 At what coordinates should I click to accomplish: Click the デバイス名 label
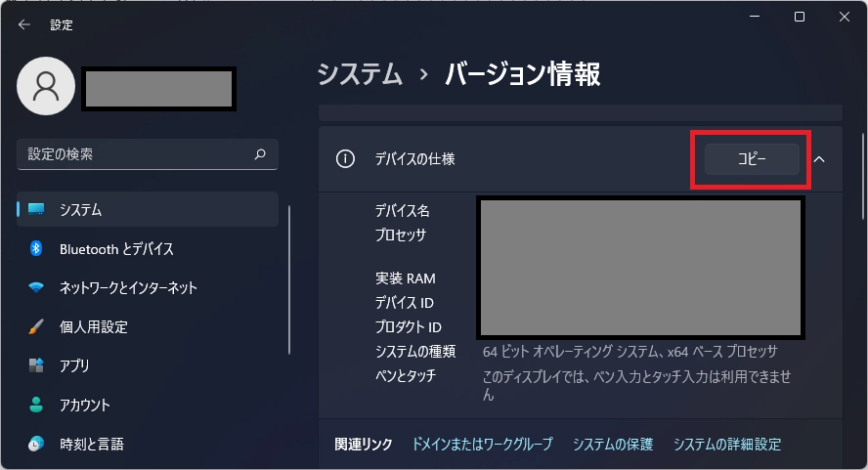pos(403,210)
